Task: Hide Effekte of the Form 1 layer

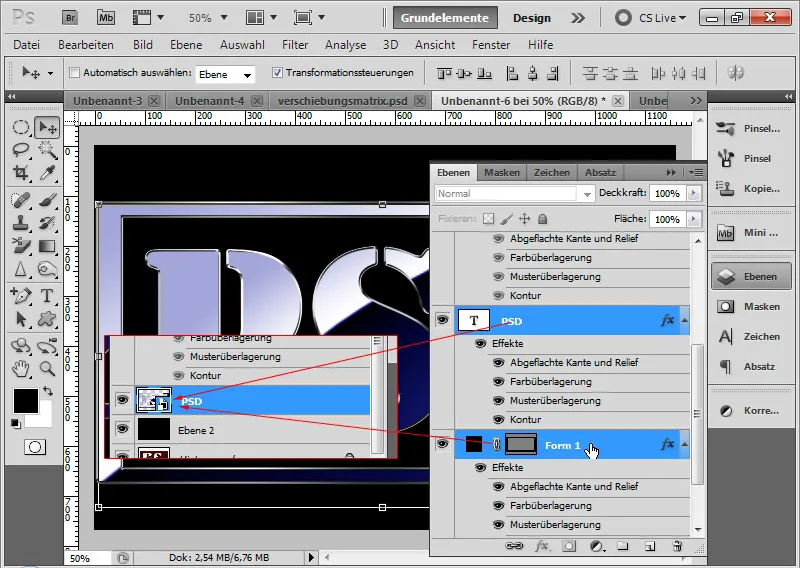Action: tap(481, 467)
